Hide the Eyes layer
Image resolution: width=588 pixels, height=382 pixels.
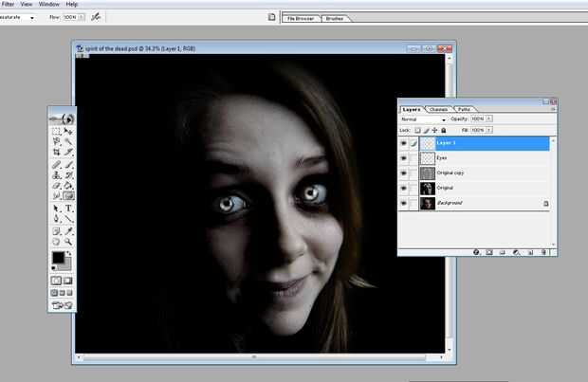(404, 159)
